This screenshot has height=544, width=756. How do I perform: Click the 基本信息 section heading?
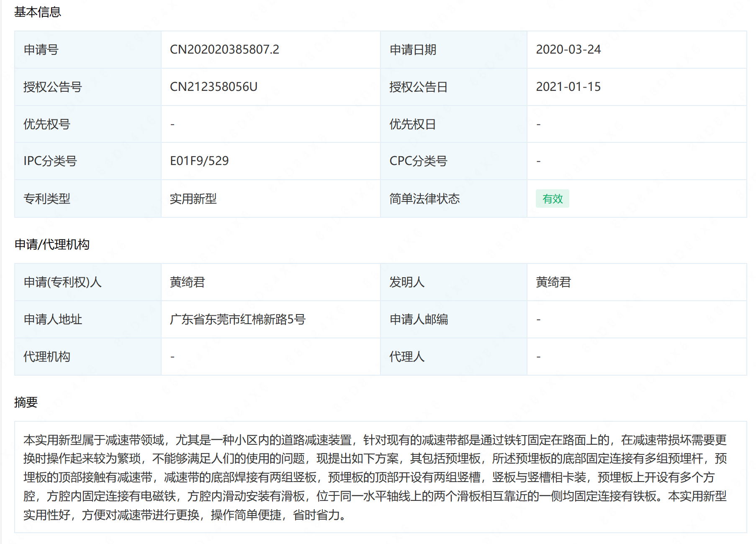click(x=38, y=12)
